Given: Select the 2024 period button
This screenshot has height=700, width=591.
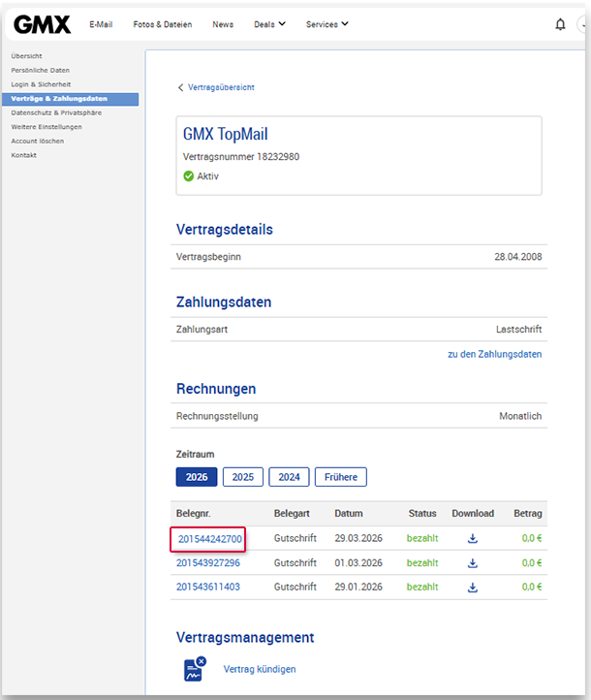Looking at the screenshot, I should tap(289, 477).
